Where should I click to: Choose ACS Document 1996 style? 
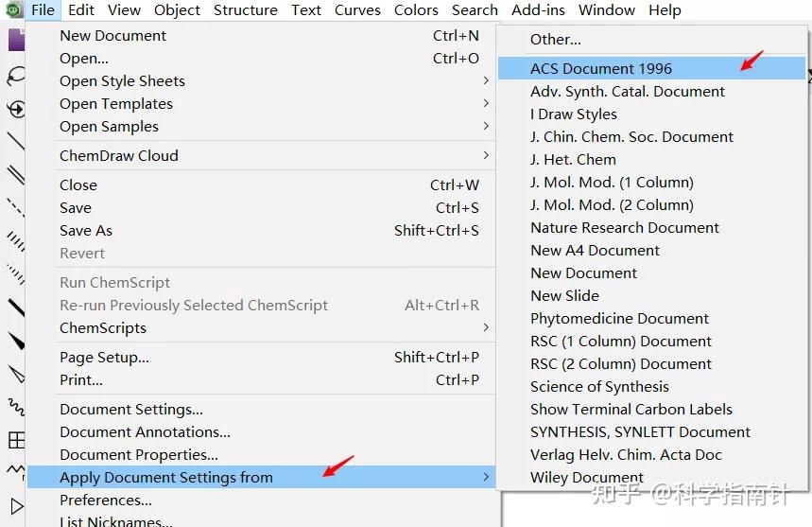pyautogui.click(x=601, y=69)
